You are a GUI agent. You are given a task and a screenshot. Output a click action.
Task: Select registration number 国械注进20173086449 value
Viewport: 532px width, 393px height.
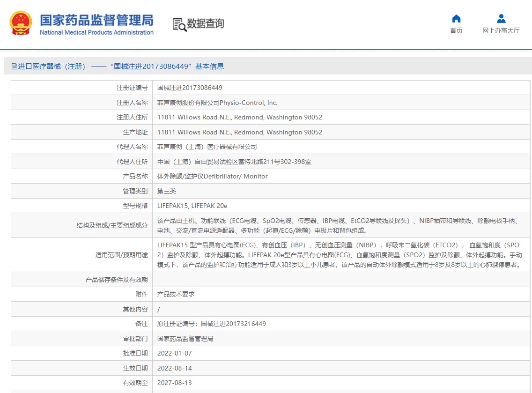click(190, 88)
